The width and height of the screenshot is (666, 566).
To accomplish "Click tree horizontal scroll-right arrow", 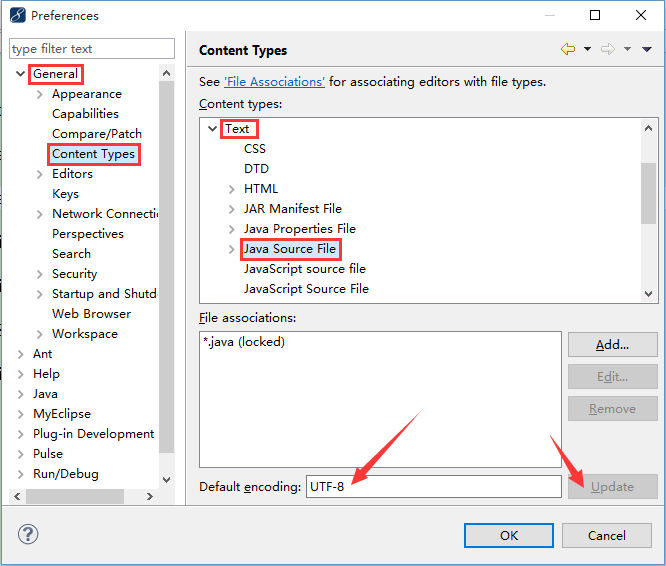I will (149, 496).
